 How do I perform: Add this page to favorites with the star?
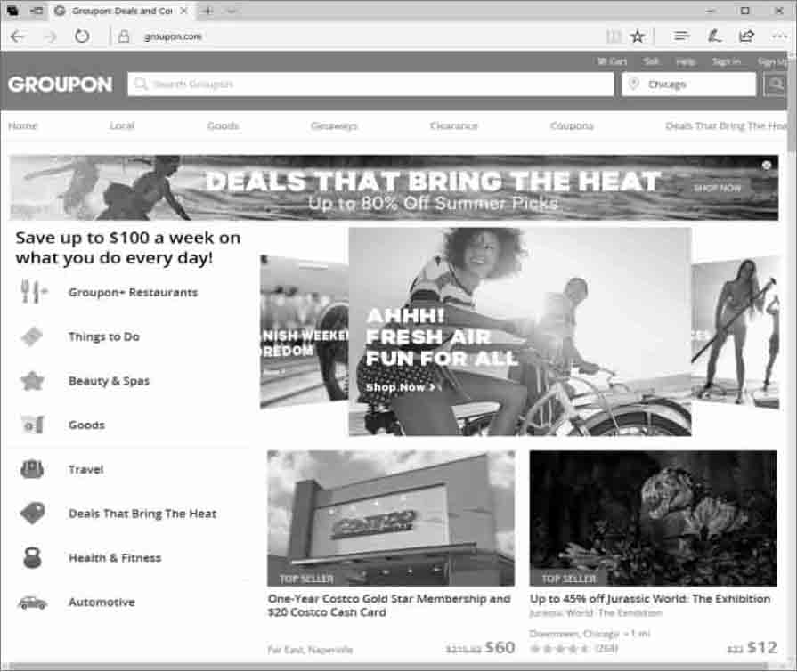tap(638, 36)
